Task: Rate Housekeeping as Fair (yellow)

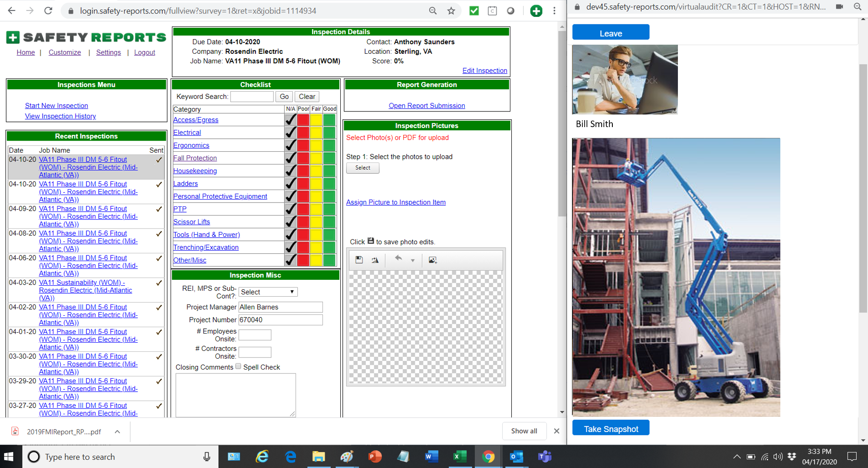Action: coord(316,171)
